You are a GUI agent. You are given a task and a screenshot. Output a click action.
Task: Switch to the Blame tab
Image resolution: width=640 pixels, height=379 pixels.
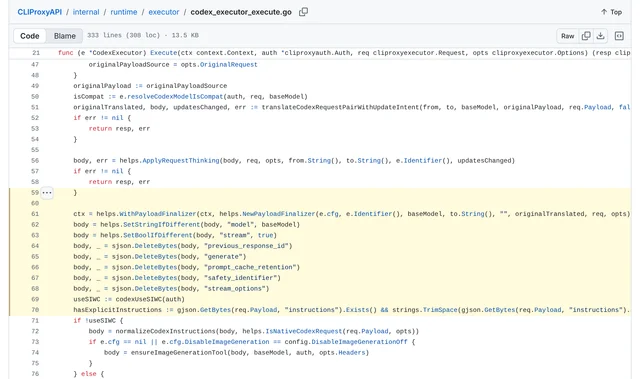[65, 36]
